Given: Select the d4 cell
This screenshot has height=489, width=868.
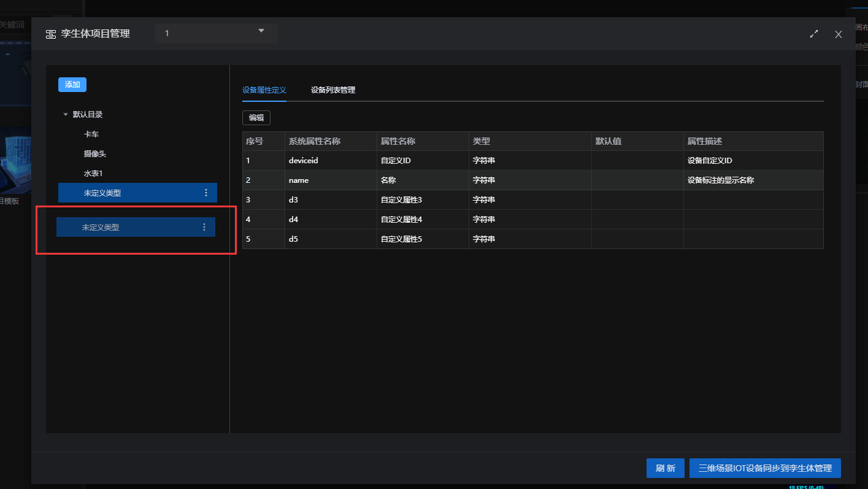Looking at the screenshot, I should (x=331, y=220).
